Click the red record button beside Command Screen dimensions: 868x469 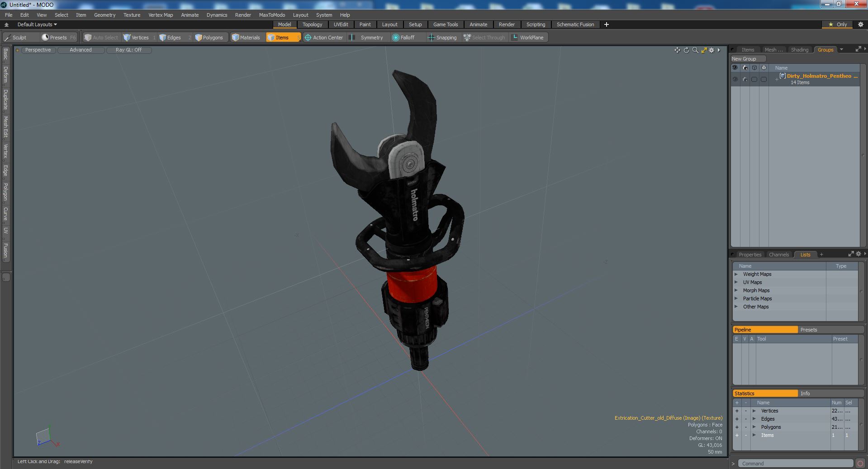pyautogui.click(x=860, y=464)
